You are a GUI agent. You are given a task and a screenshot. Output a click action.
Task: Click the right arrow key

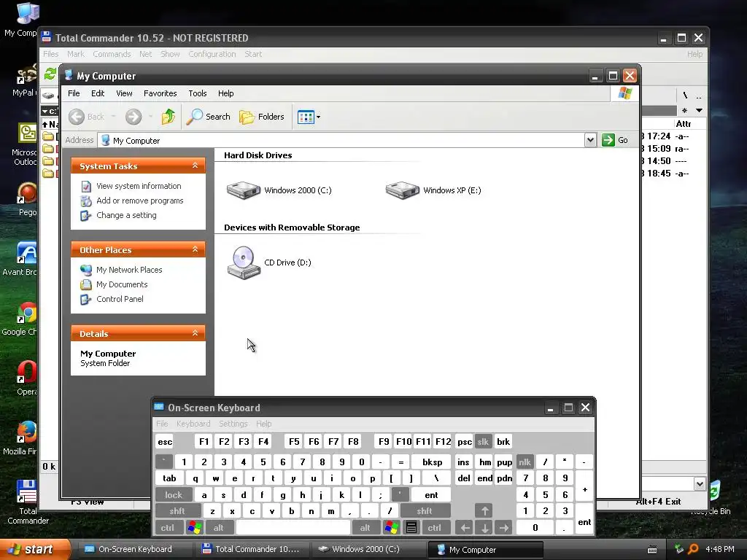(x=504, y=528)
